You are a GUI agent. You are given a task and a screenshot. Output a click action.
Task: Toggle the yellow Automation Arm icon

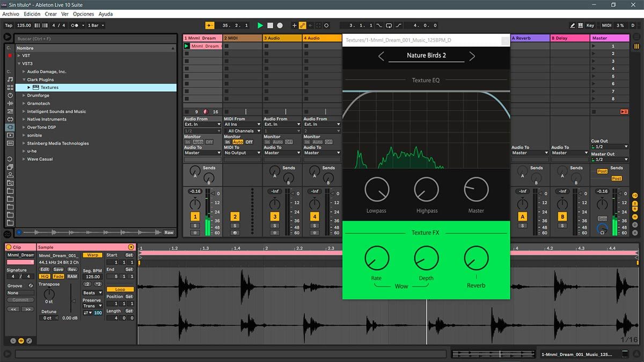[302, 25]
